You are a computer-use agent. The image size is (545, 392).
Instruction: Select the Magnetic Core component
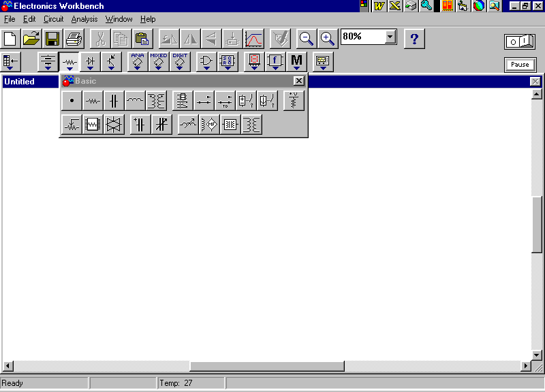(230, 125)
